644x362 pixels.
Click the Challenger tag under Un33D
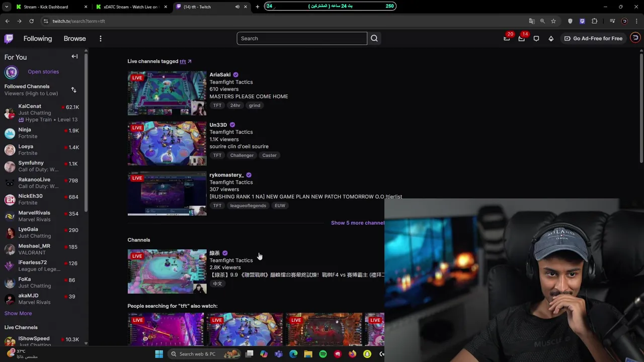(242, 155)
